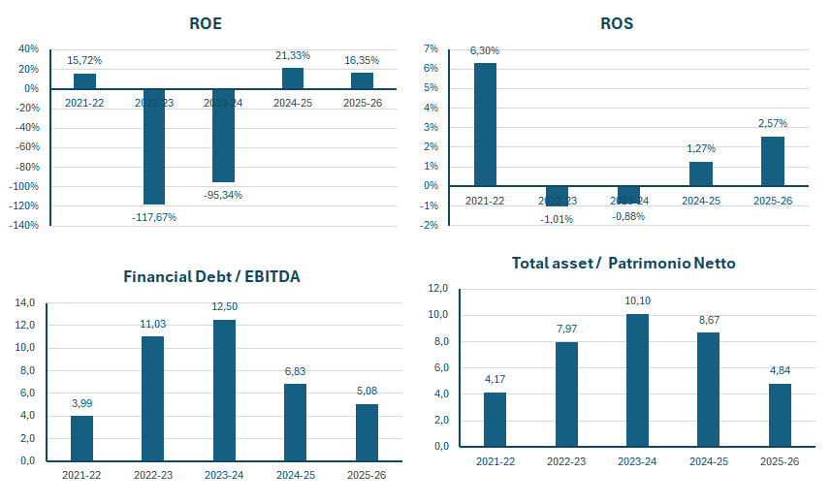Click the 3,99 Financial Debt data label
831x504 pixels.
coord(81,403)
